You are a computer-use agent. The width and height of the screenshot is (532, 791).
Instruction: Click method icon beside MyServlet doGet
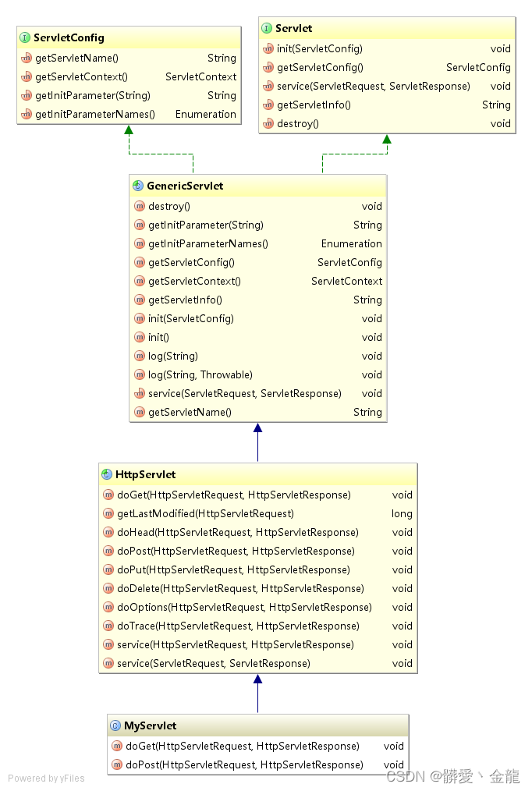(117, 746)
